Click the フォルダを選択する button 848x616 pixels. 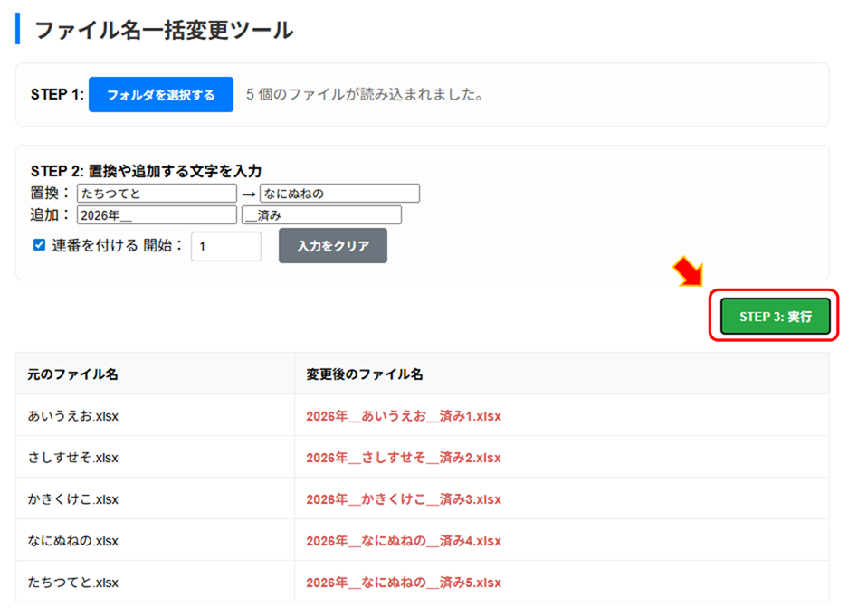pos(160,95)
